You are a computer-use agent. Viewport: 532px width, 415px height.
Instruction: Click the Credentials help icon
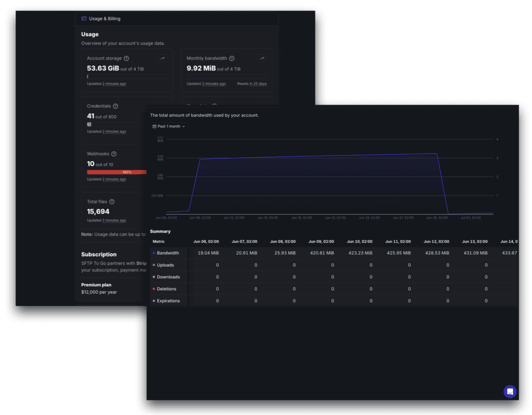[x=115, y=106]
